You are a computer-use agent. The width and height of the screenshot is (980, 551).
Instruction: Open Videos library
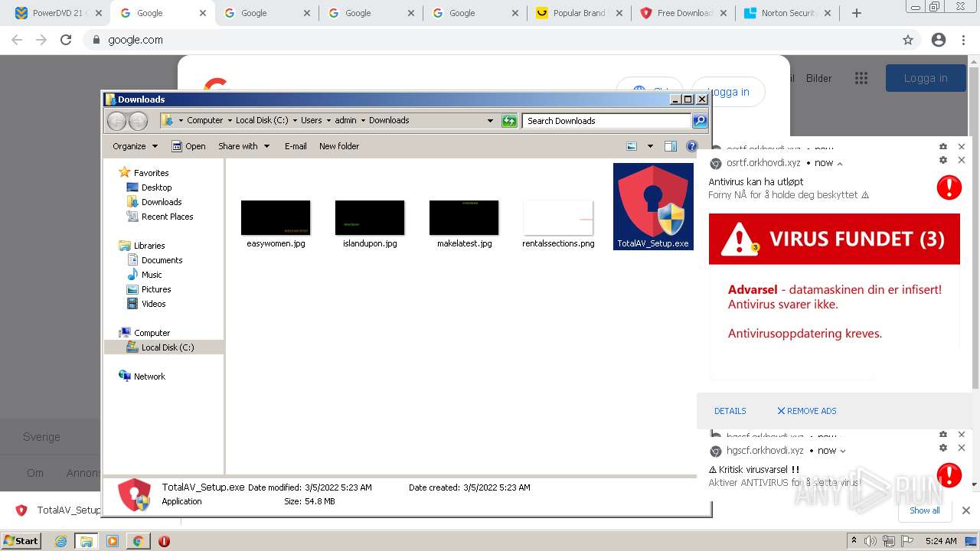point(153,304)
